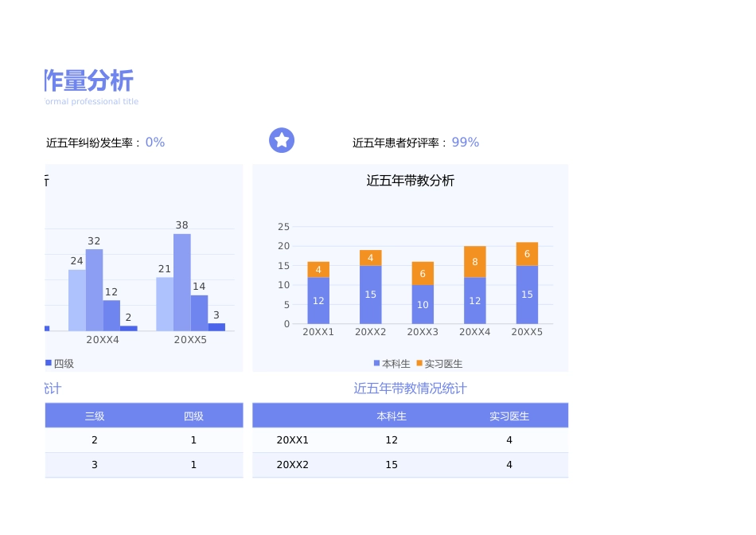
Task: Click the 本科生 table column header
Action: (392, 416)
